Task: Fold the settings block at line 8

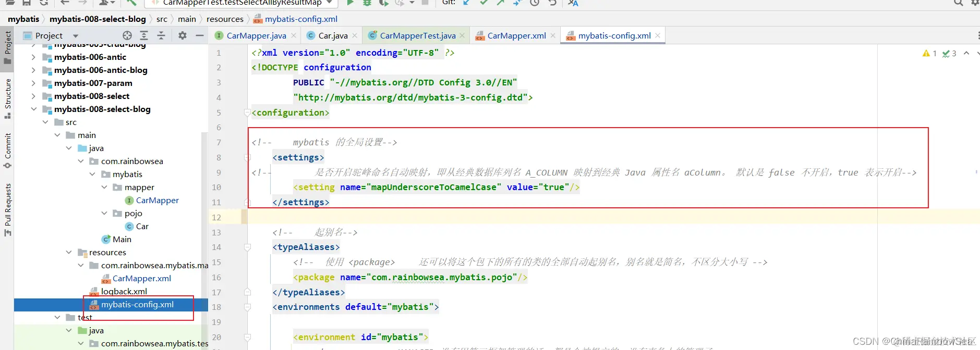Action: [247, 157]
